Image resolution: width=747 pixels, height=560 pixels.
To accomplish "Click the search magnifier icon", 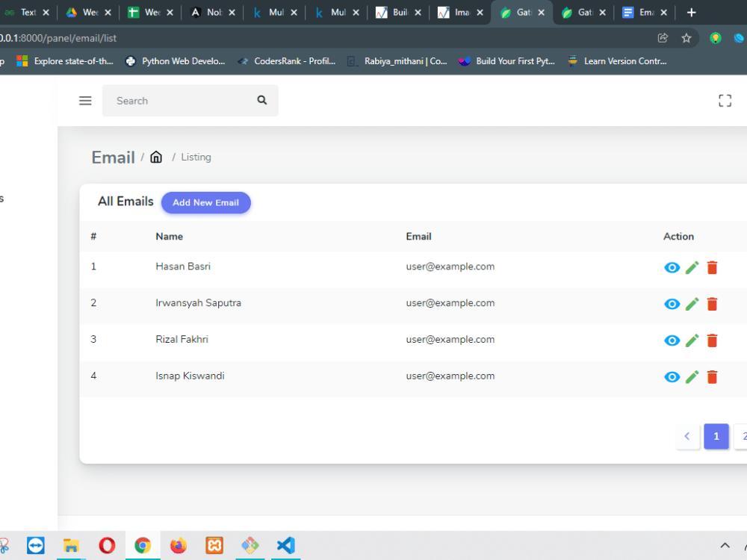I will click(262, 100).
